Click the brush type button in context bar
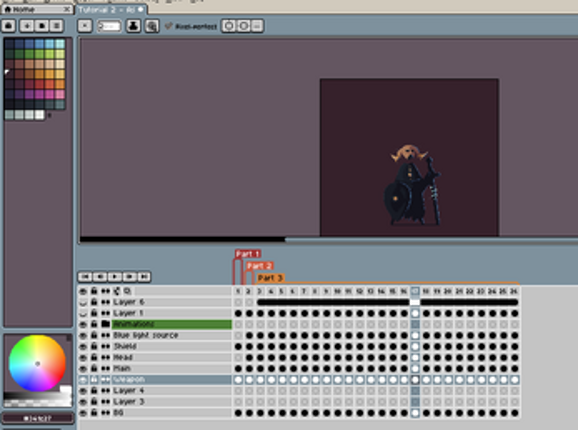The image size is (578, 430). [x=85, y=26]
